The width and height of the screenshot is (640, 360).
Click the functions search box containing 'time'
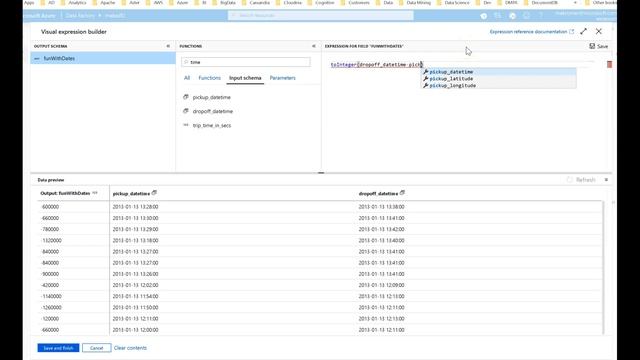point(246,62)
